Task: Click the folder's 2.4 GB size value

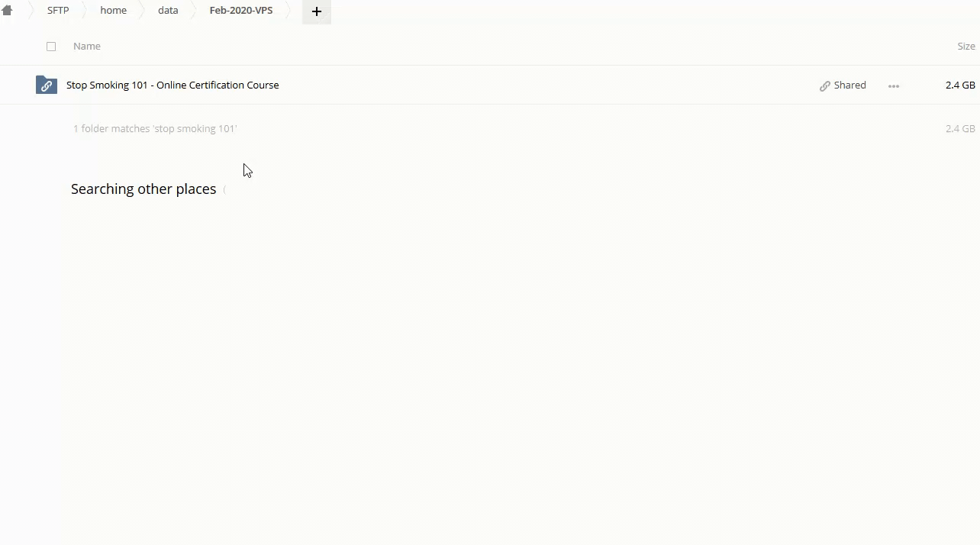Action: [x=959, y=85]
